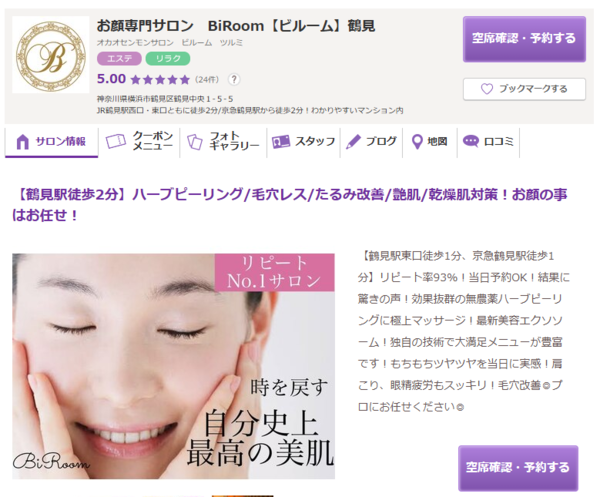Click the blog pencil icon
The image size is (600, 497).
(x=353, y=142)
